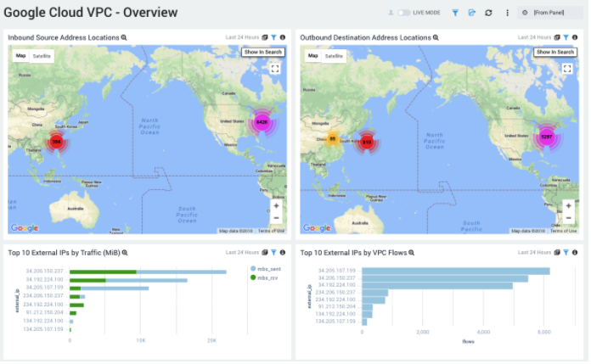Refresh the dashboard with the refresh icon
Image resolution: width=591 pixels, height=364 pixels.
[x=488, y=13]
